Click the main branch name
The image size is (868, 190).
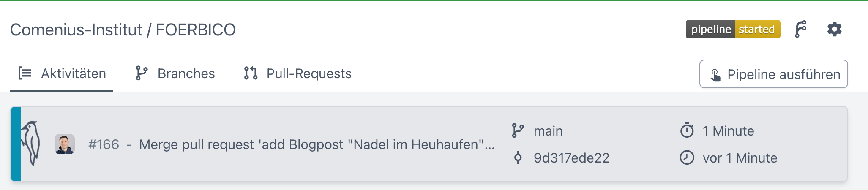(x=548, y=131)
